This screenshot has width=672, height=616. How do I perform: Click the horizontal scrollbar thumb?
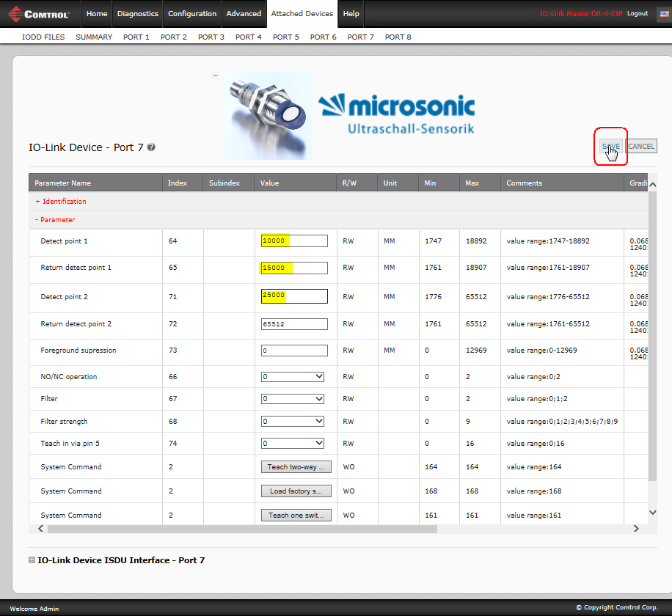coord(242,529)
